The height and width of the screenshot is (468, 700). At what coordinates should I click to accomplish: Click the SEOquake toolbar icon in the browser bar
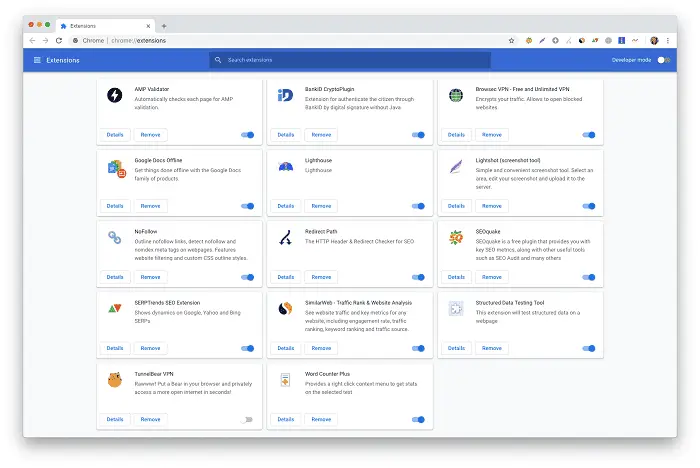point(529,41)
